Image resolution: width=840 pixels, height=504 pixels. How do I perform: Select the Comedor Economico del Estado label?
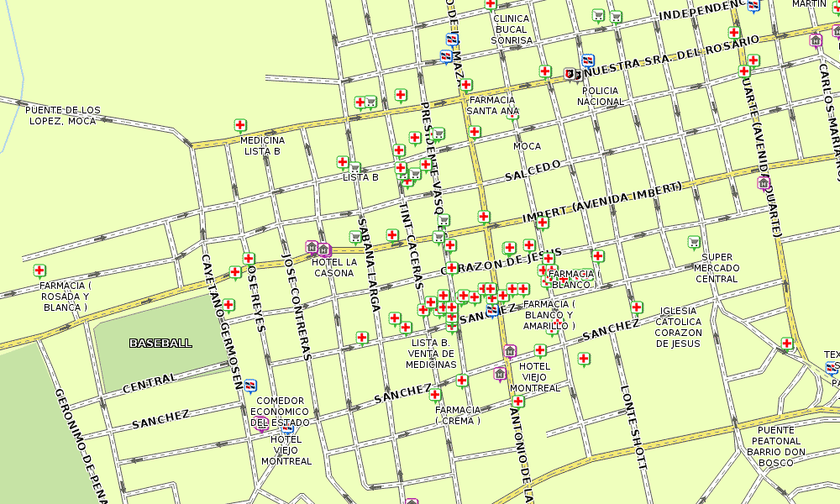281,411
